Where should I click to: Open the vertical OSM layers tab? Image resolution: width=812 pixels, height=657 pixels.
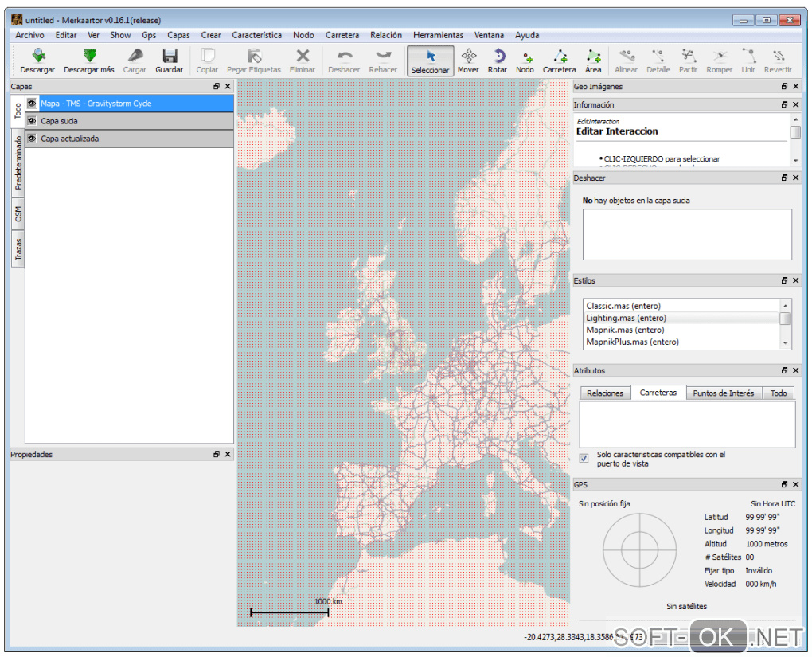click(x=18, y=214)
